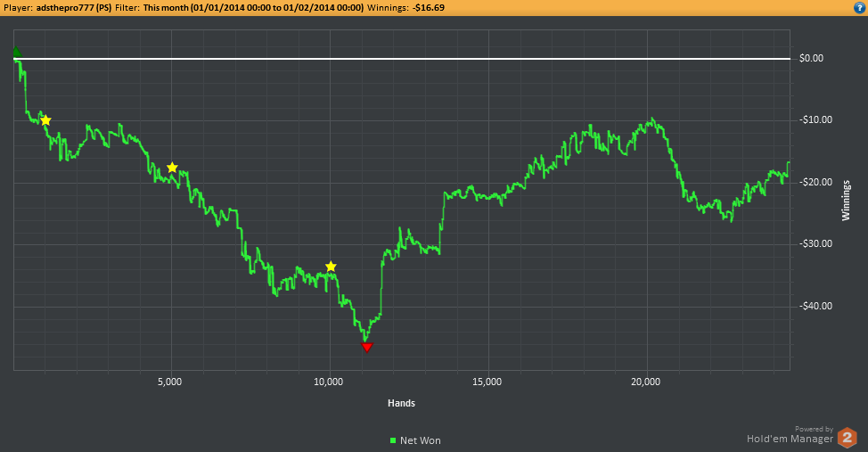Click the 10,000 hands axis label
The width and height of the screenshot is (868, 452).
(x=328, y=382)
